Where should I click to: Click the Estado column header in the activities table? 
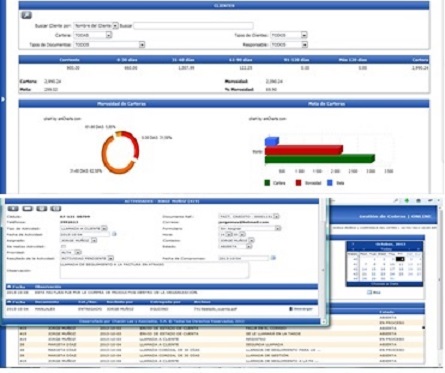tap(387, 312)
